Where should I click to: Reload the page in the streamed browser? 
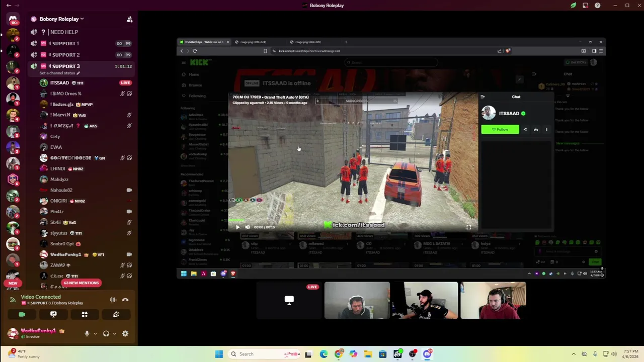pos(195,51)
